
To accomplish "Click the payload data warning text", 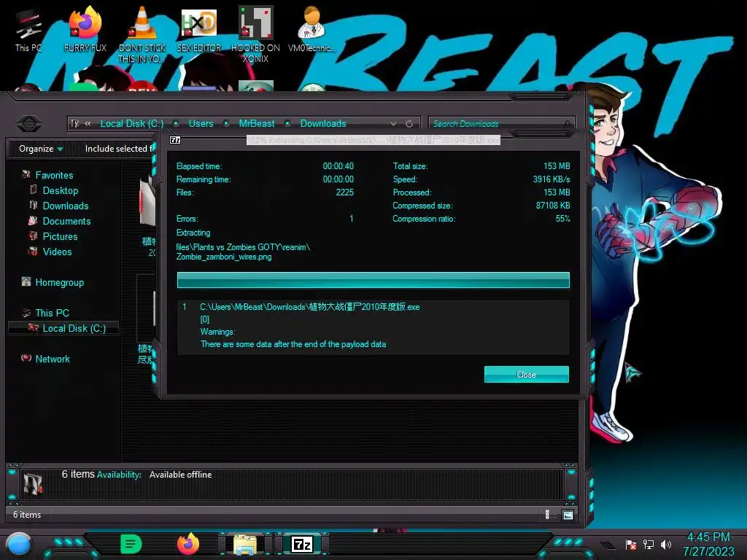I will click(293, 344).
